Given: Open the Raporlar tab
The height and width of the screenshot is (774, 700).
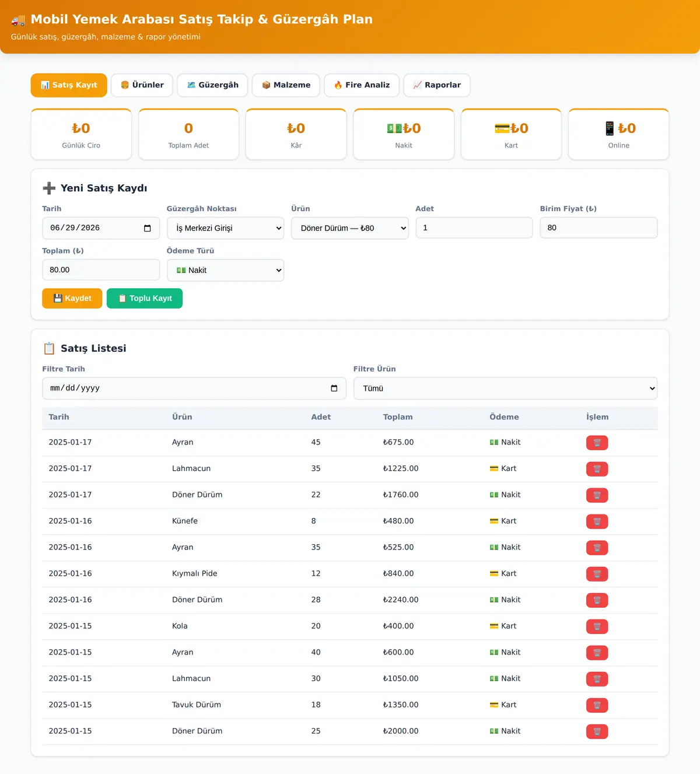Looking at the screenshot, I should 437,85.
